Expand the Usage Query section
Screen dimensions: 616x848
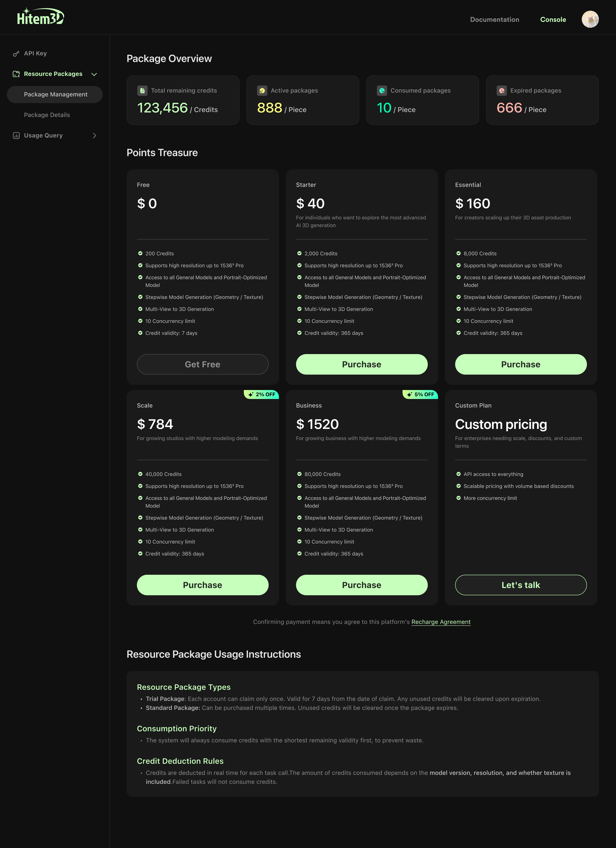(95, 135)
